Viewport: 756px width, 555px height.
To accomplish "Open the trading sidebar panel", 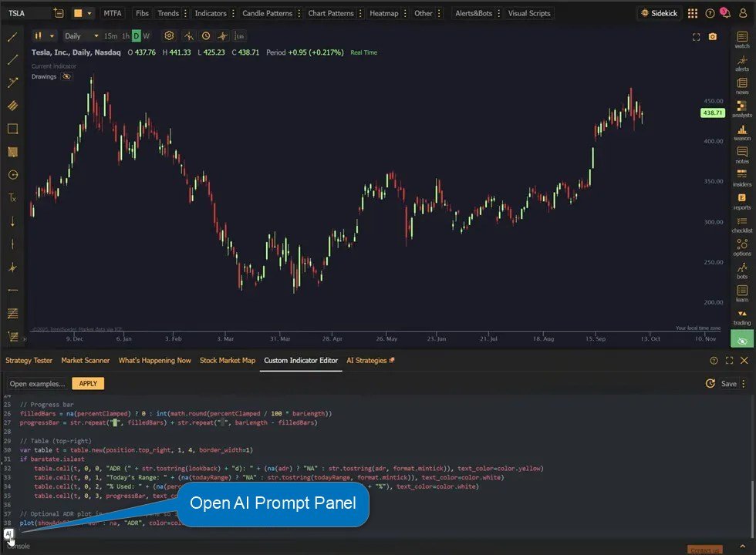I will (742, 317).
